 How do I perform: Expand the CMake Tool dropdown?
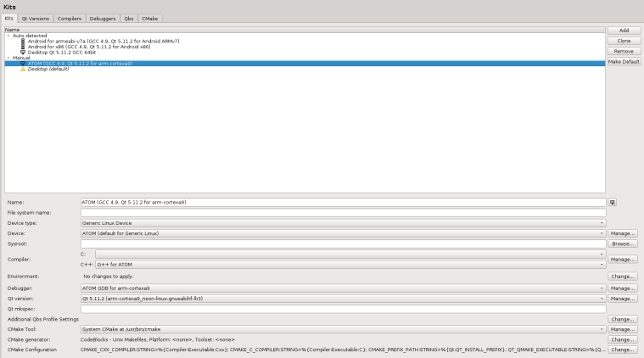point(342,328)
